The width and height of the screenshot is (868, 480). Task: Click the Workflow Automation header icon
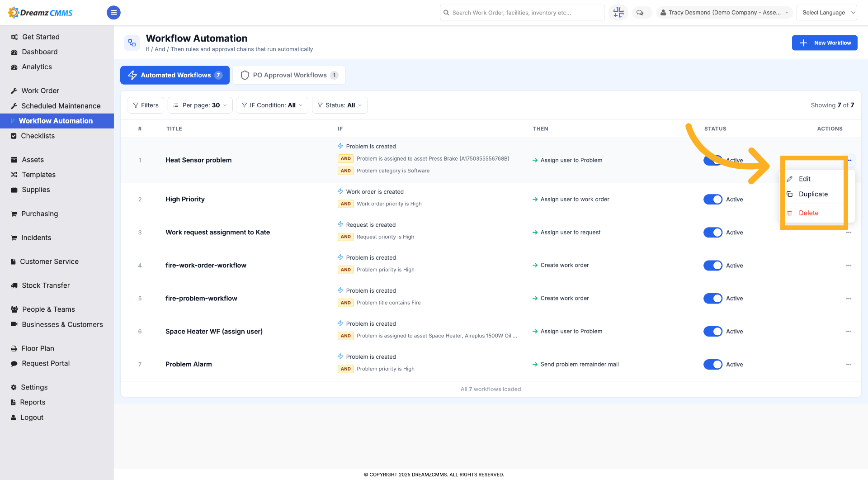click(132, 43)
